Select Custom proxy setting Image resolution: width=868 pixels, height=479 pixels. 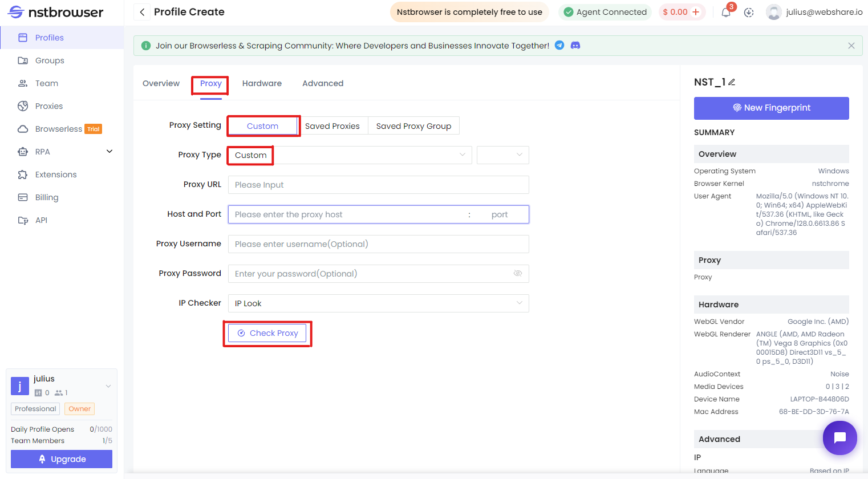click(262, 126)
